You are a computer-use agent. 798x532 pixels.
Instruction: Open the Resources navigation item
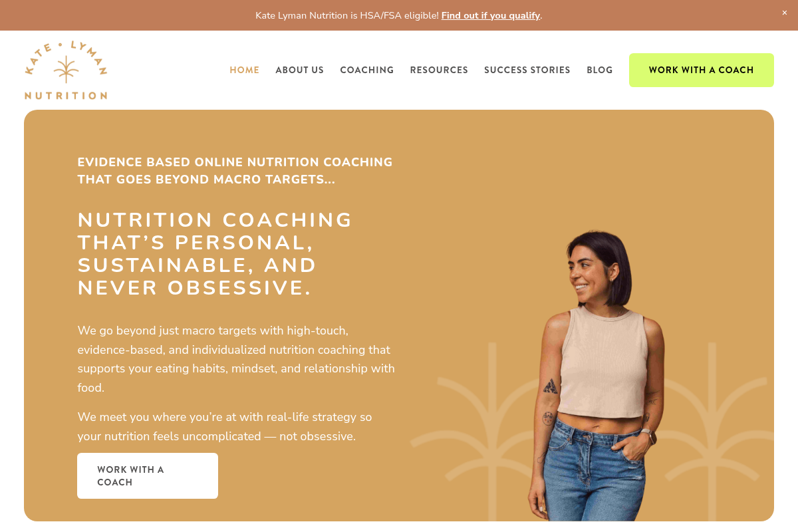pyautogui.click(x=439, y=70)
